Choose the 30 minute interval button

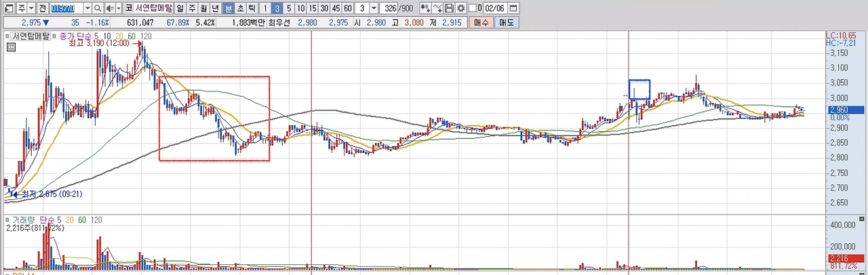(x=325, y=8)
